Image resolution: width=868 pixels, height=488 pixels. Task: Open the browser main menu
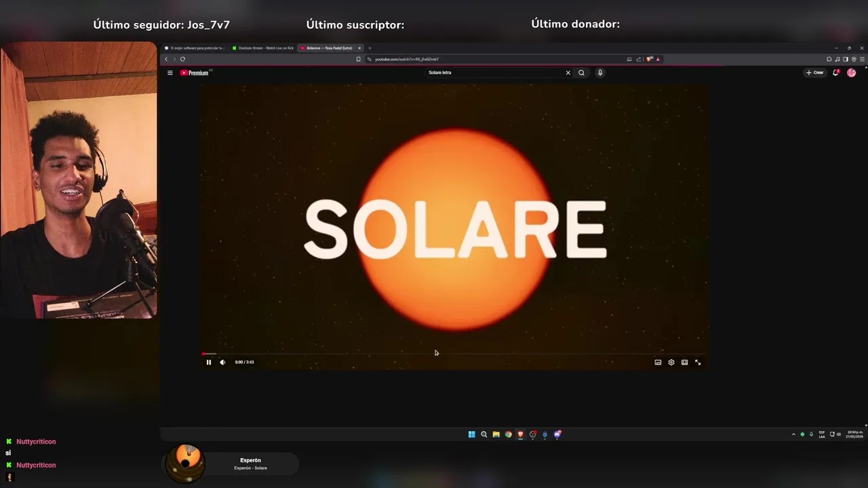click(863, 59)
